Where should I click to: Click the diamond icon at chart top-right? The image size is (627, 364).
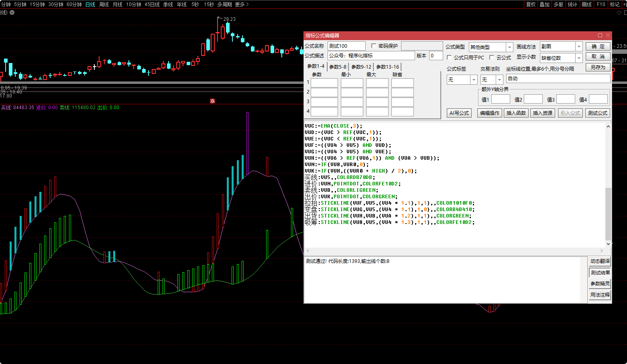619,13
